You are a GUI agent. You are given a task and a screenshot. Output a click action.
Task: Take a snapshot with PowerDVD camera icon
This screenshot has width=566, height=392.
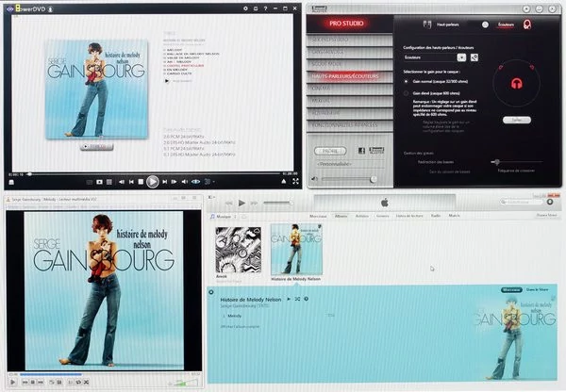pos(99,182)
